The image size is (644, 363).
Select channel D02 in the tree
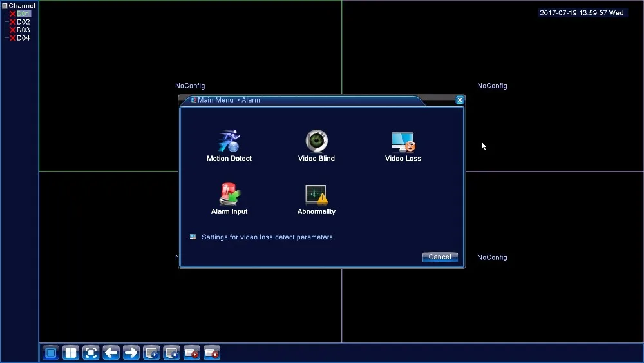(x=23, y=22)
